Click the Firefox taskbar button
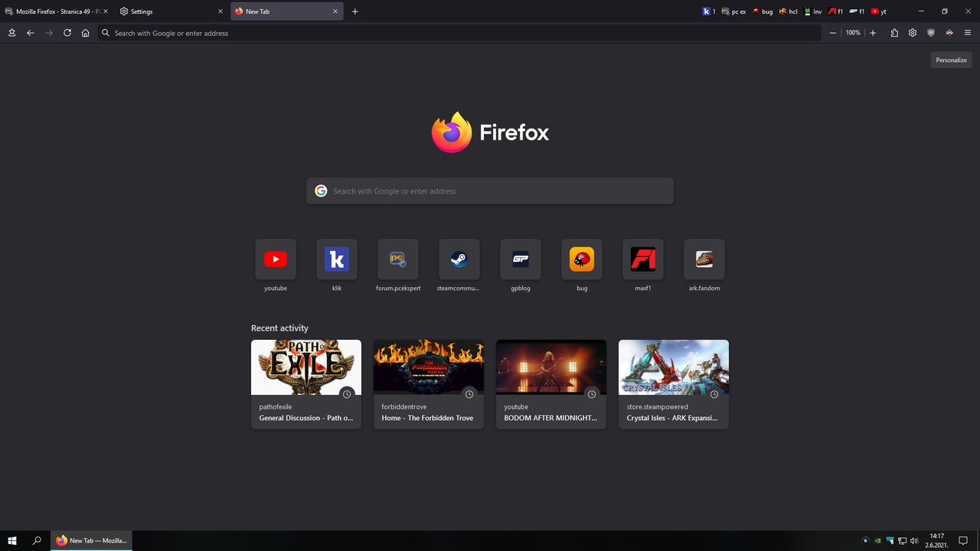The height and width of the screenshot is (551, 980). 92,540
